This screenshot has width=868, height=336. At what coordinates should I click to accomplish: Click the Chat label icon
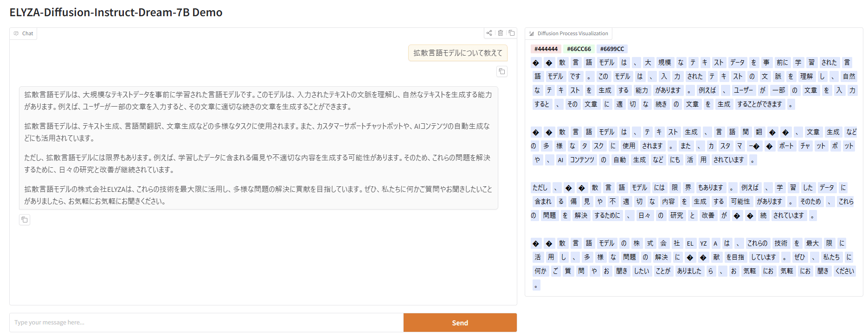[x=16, y=33]
